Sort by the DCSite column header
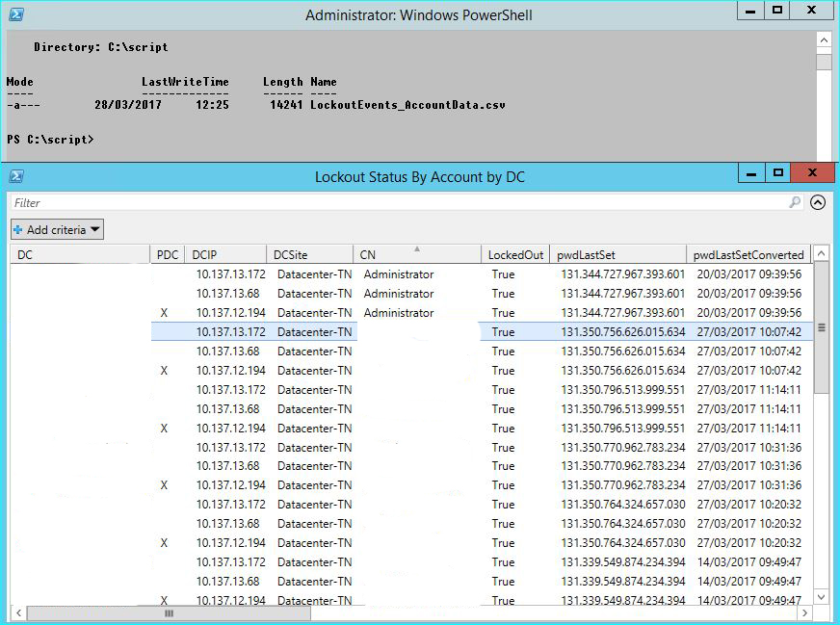Screen dimensions: 840x625 [x=309, y=254]
